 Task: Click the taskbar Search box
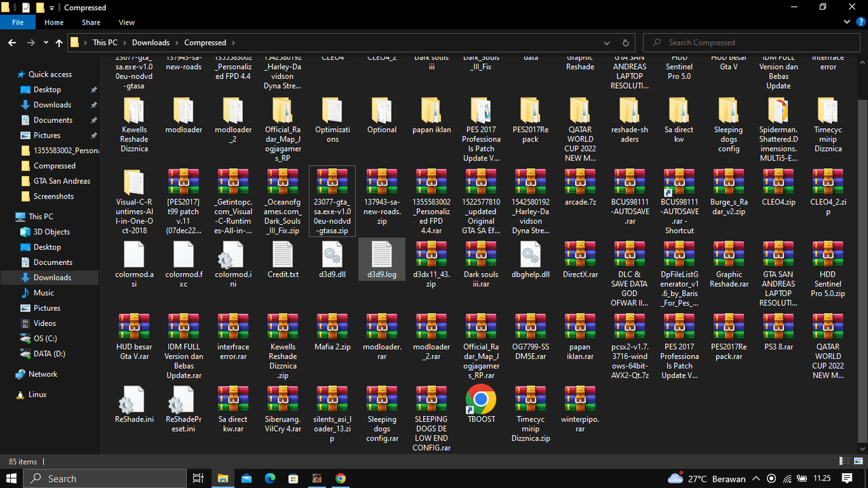(105, 479)
